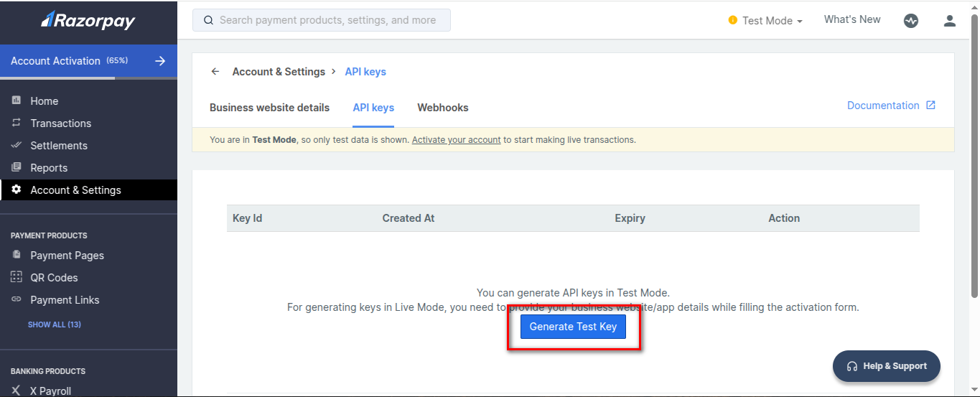980x397 pixels.
Task: Click the Reports icon in sidebar
Action: (x=17, y=167)
